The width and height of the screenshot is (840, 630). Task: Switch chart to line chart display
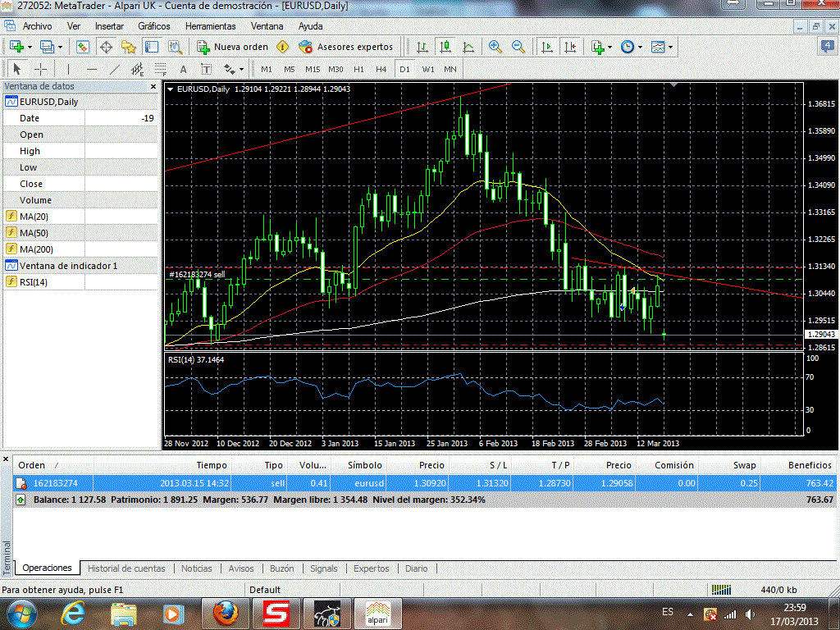point(468,47)
